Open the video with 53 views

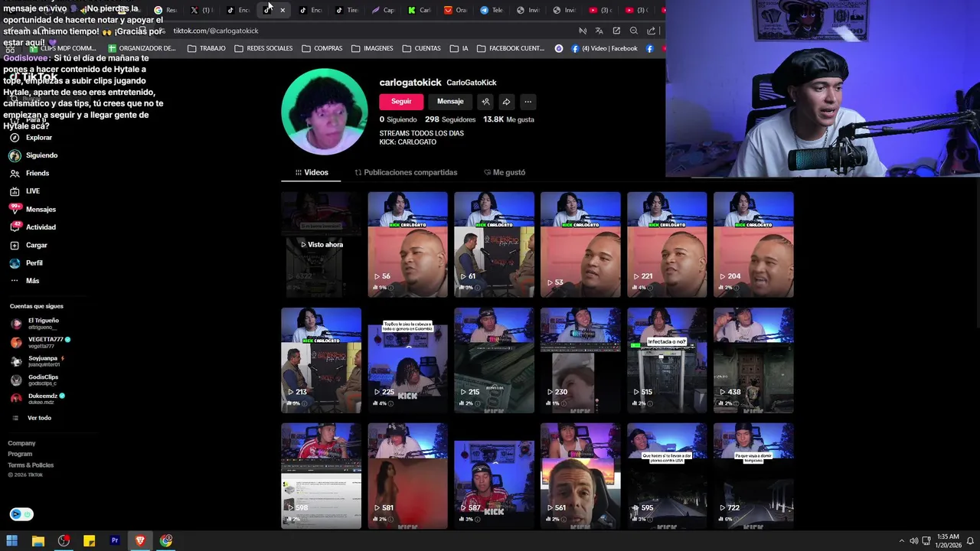point(580,245)
